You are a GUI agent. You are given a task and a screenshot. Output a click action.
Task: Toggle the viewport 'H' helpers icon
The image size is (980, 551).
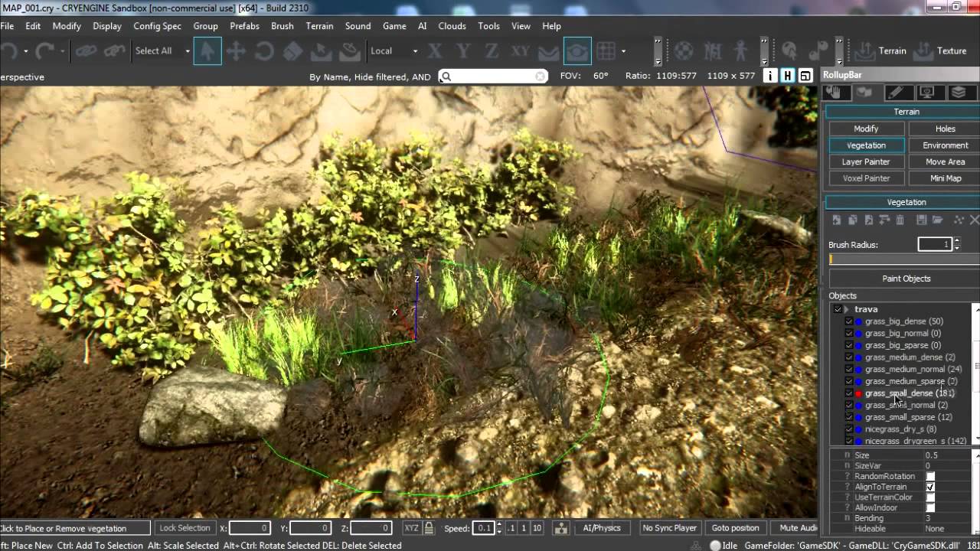pos(787,76)
